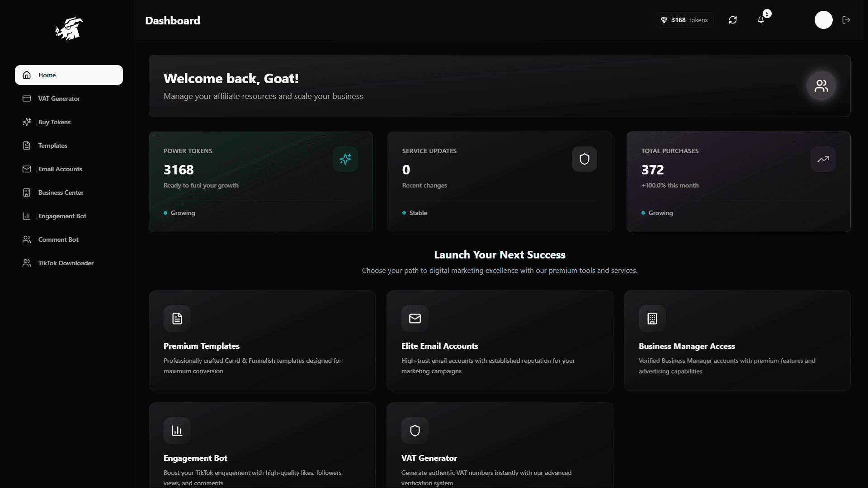Image resolution: width=868 pixels, height=488 pixels.
Task: Click the refresh icon in header
Action: (733, 20)
